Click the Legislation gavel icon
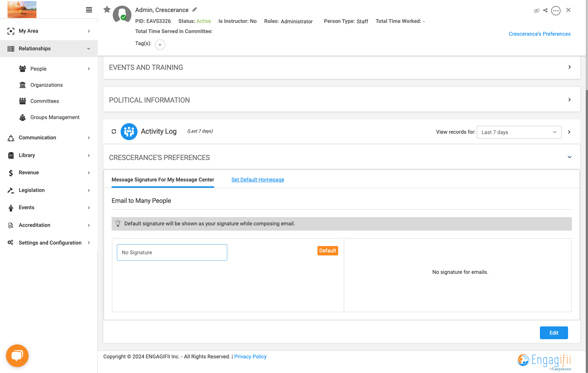Viewport: 588px width, 373px height. [x=11, y=190]
